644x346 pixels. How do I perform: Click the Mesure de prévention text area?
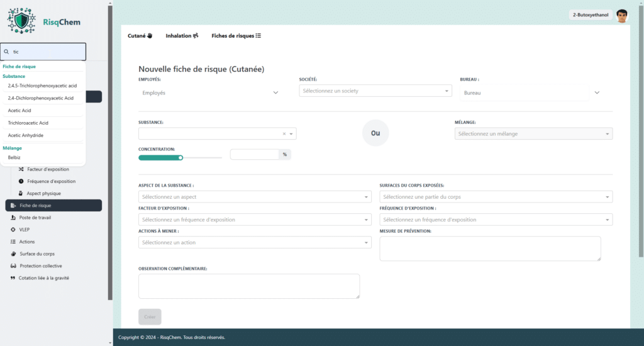[x=490, y=248]
